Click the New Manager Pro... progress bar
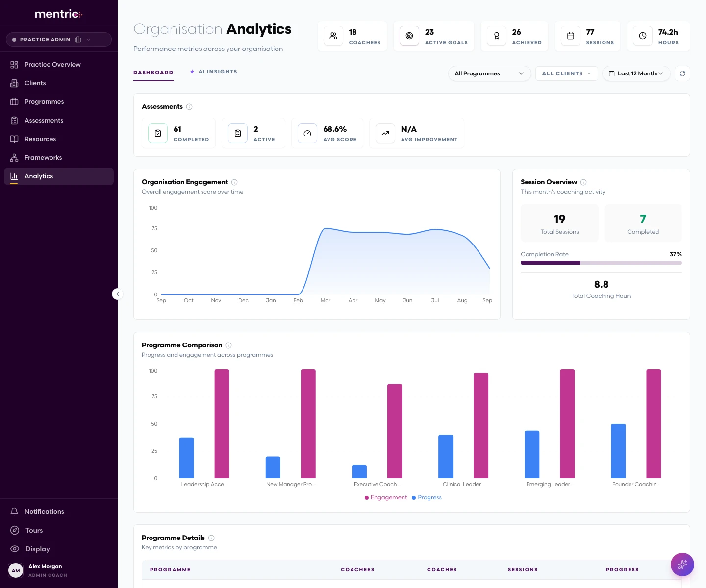The width and height of the screenshot is (706, 588). coord(273,467)
